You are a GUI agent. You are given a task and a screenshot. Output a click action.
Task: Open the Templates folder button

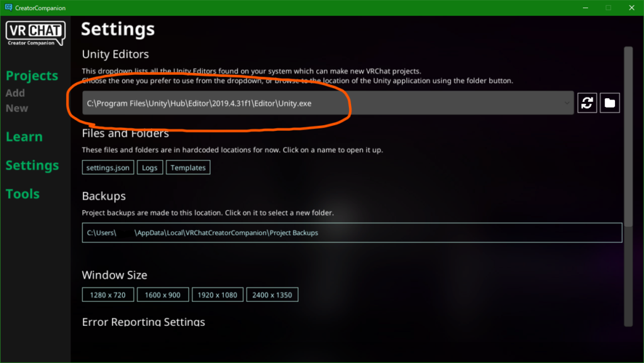coord(188,167)
